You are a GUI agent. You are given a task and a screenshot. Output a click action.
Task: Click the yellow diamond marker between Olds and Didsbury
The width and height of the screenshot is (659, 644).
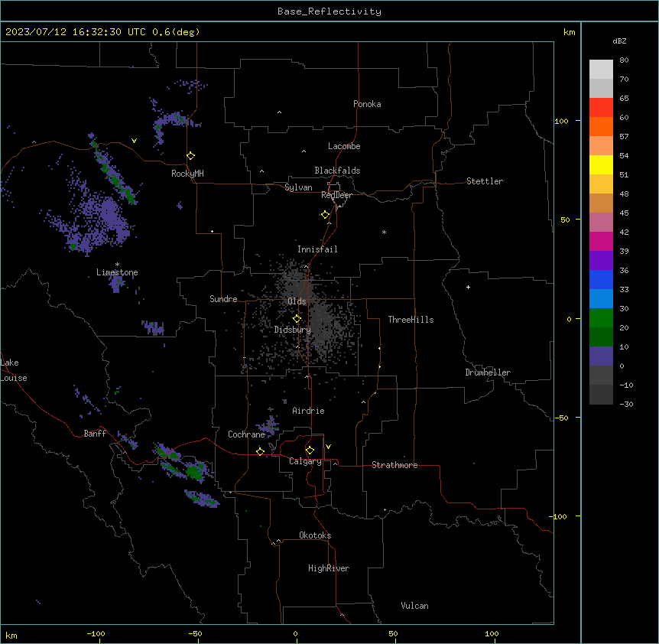click(x=297, y=319)
